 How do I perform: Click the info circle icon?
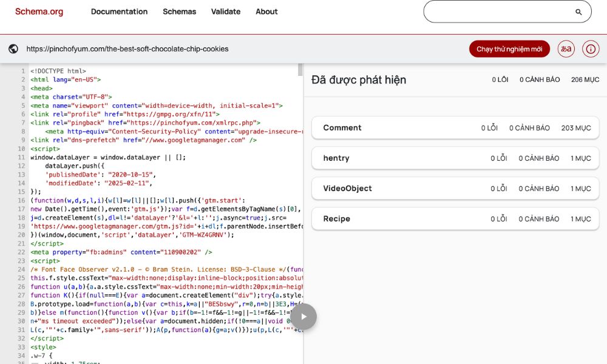click(590, 49)
